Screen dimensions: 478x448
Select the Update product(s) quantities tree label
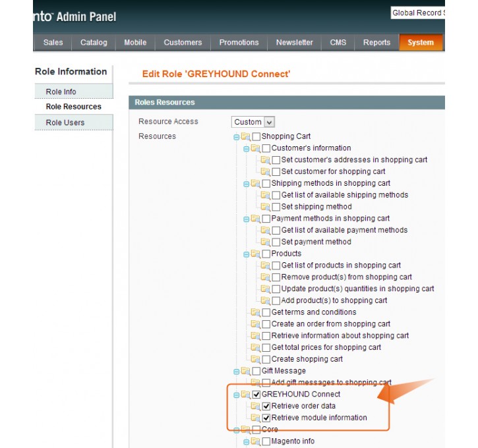pyautogui.click(x=357, y=289)
